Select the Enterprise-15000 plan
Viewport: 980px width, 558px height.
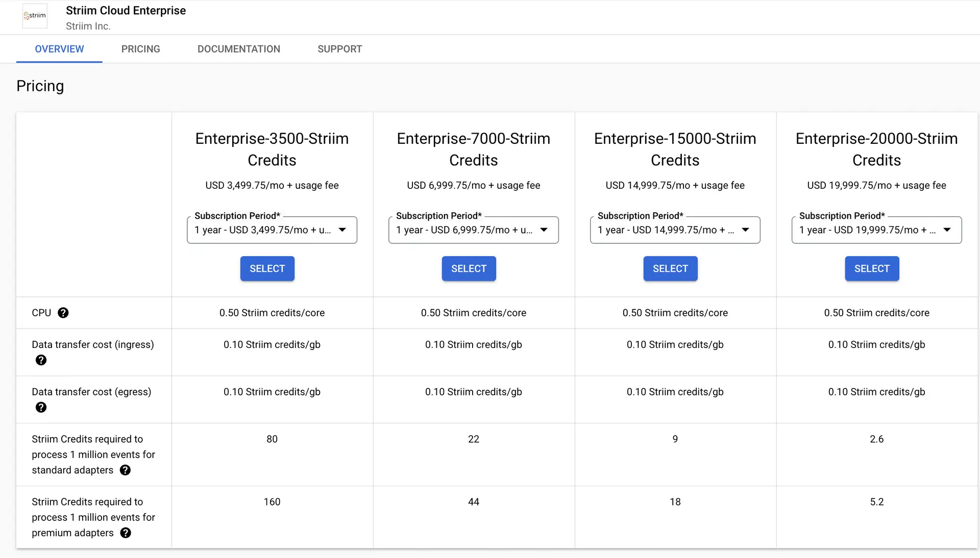tap(670, 269)
